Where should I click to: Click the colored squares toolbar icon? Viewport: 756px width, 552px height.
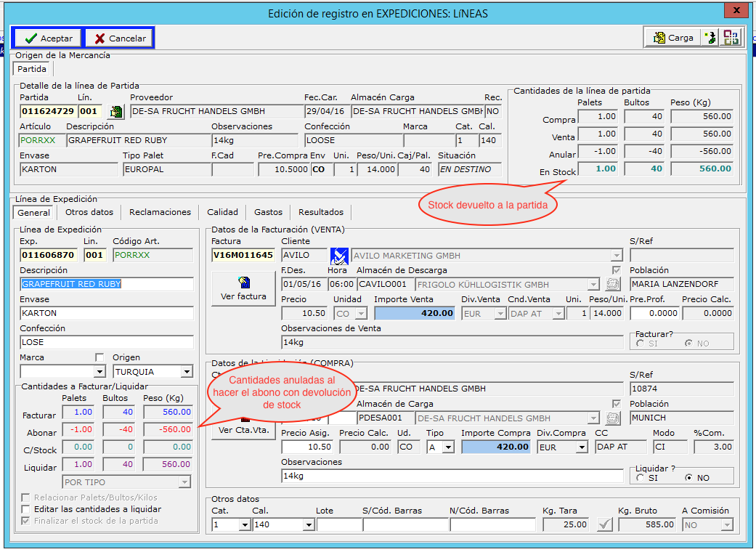731,38
